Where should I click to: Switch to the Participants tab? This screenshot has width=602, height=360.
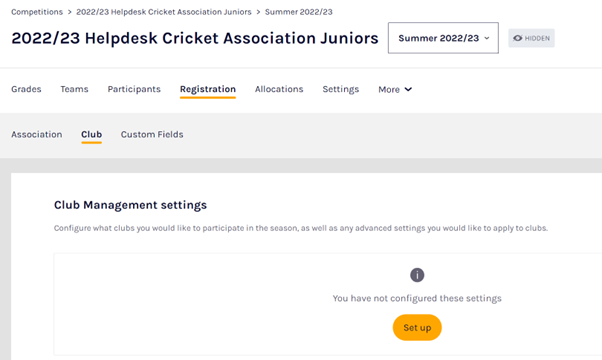point(134,89)
